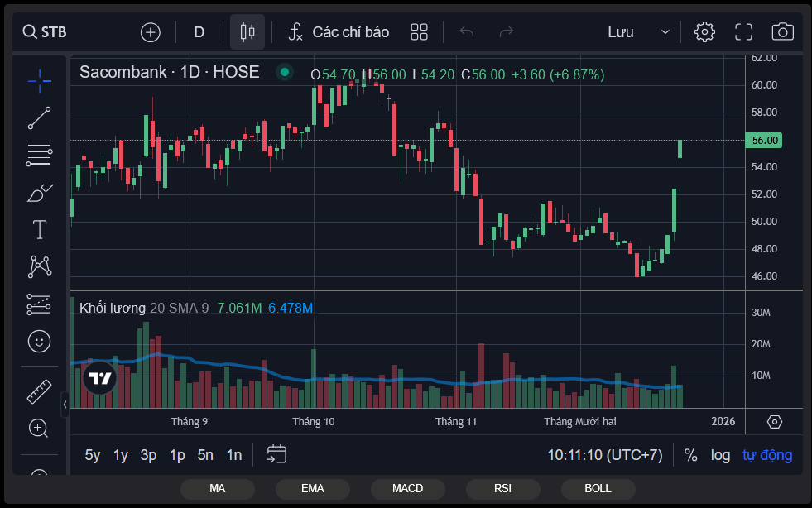Toggle percent scale mode
The height and width of the screenshot is (508, 812).
coord(690,455)
